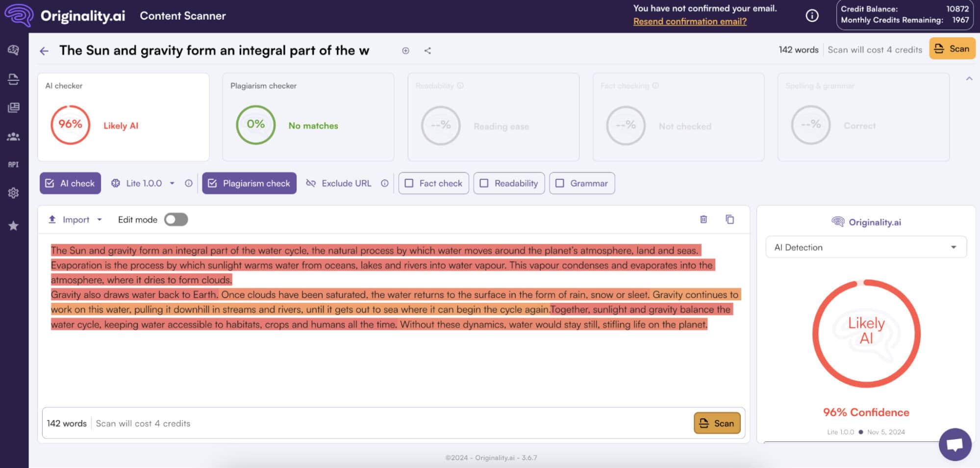Open the settings gear in sidebar
Viewport: 980px width, 468px height.
tap(14, 193)
